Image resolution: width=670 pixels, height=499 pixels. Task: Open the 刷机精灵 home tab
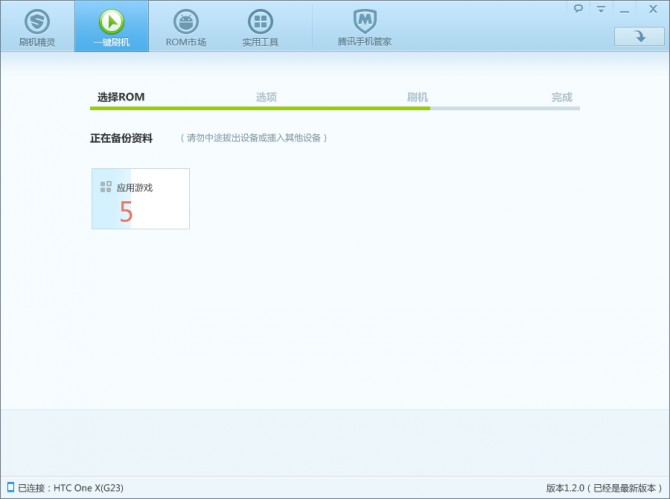(37, 26)
